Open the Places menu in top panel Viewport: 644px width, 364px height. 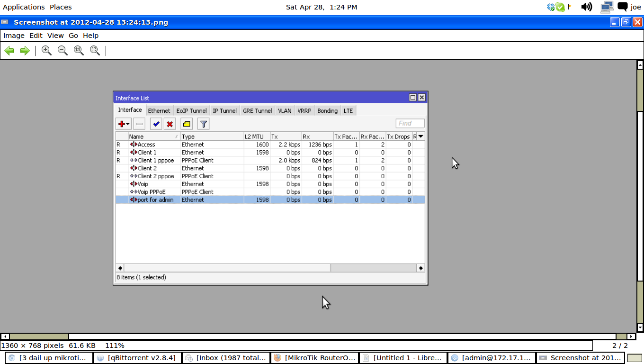coord(61,7)
